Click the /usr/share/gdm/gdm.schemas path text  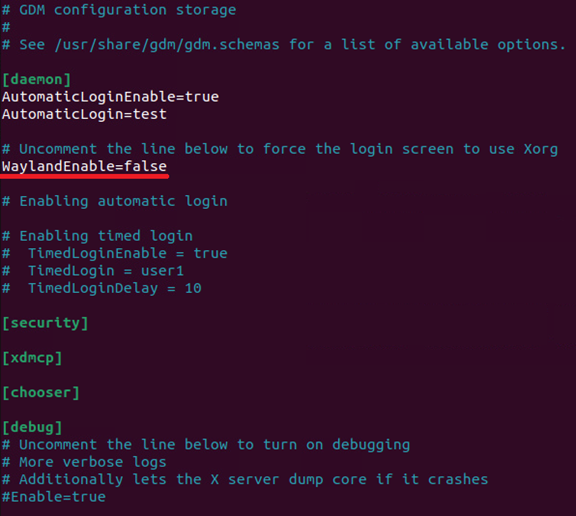[x=167, y=45]
